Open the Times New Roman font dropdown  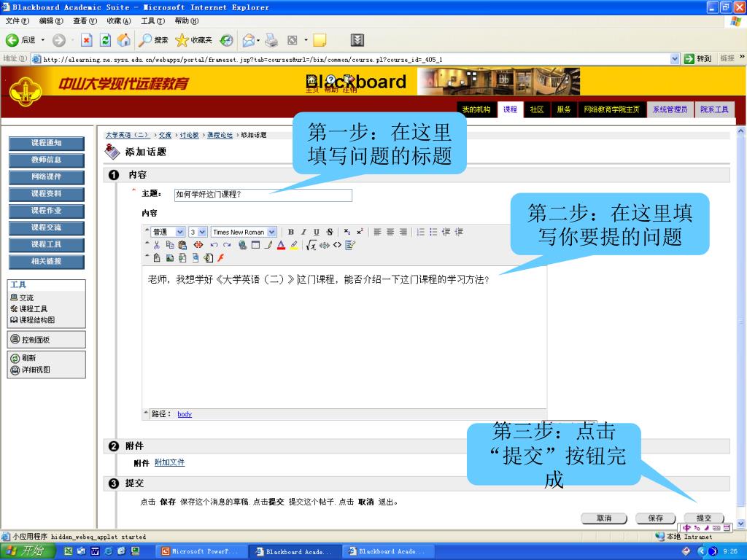click(x=244, y=232)
